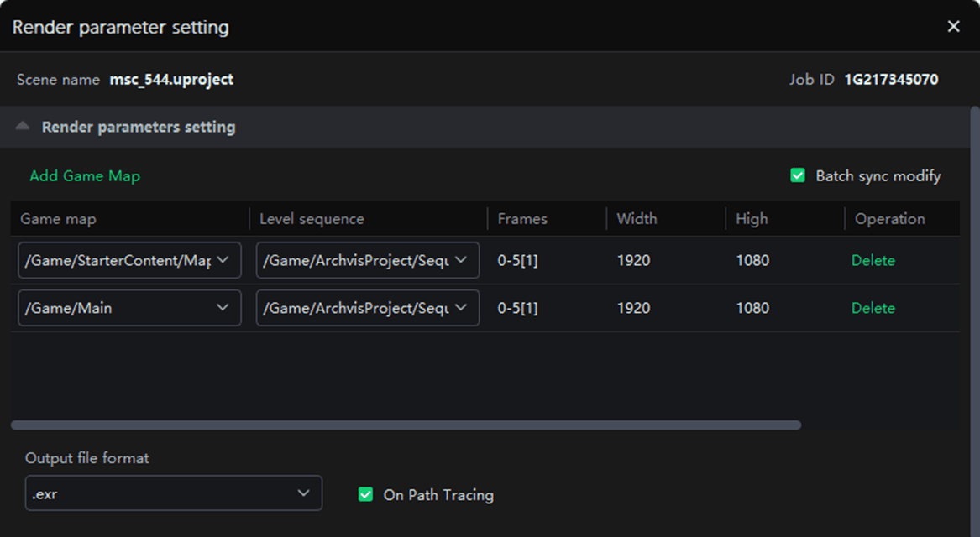
Task: Click the Width value 1920 in second row
Action: 633,308
